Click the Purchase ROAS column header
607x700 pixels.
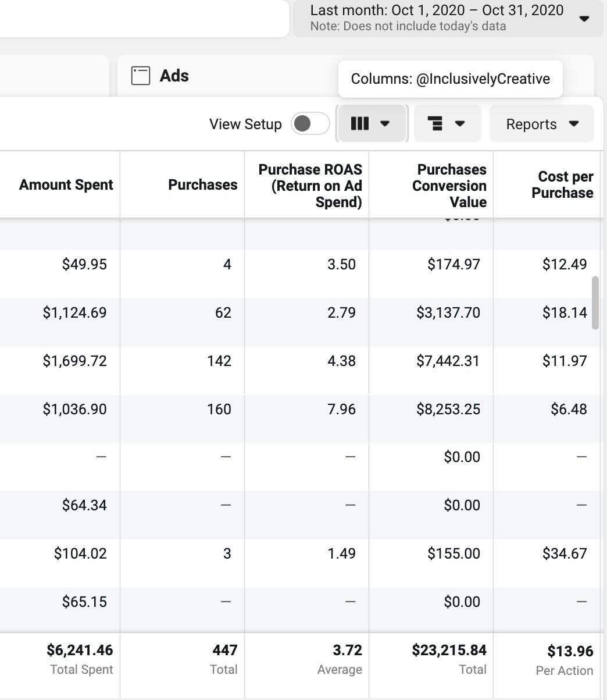point(310,186)
